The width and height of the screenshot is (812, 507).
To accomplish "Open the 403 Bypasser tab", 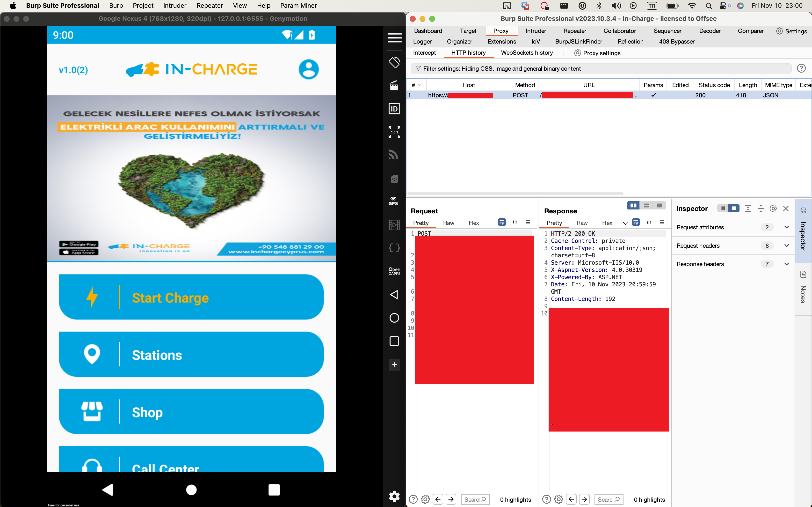I will (x=677, y=42).
